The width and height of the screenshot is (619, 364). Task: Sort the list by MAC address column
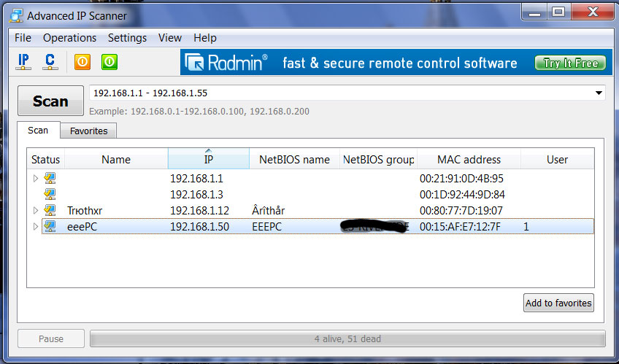pyautogui.click(x=469, y=159)
